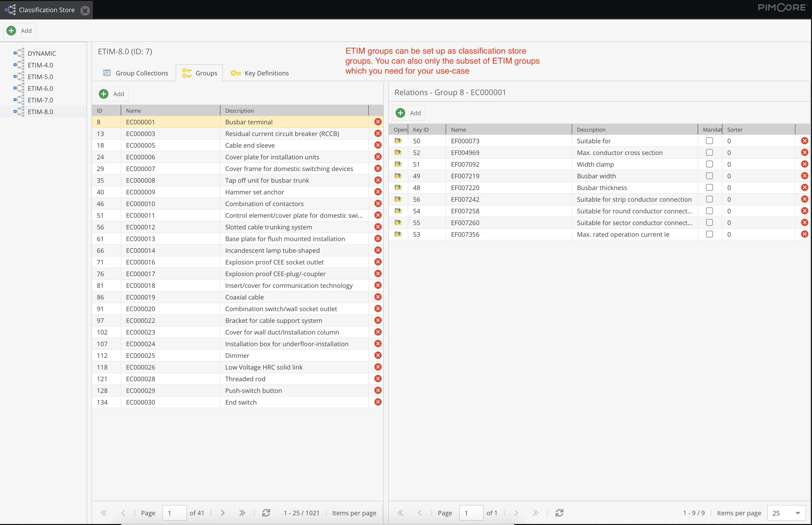Delete the Busbar terminal group row
The height and width of the screenshot is (525, 812).
pyautogui.click(x=378, y=122)
